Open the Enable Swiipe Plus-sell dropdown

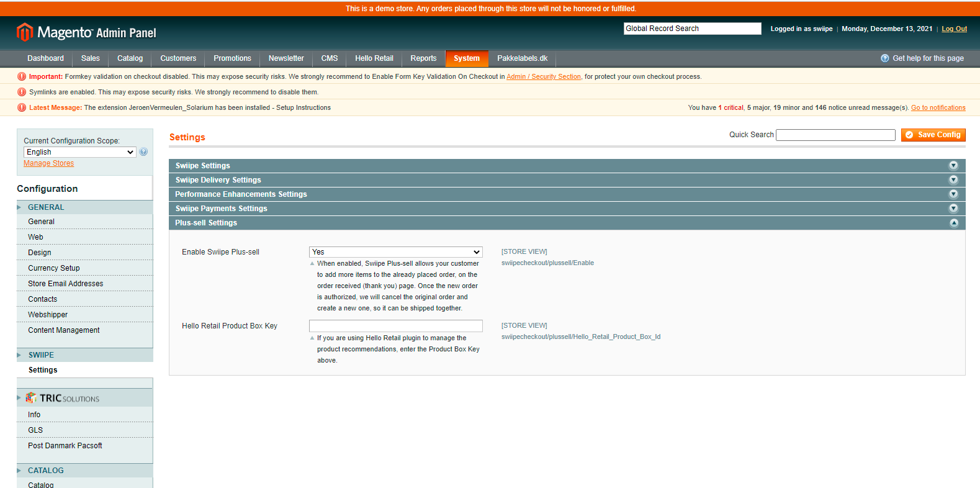395,252
